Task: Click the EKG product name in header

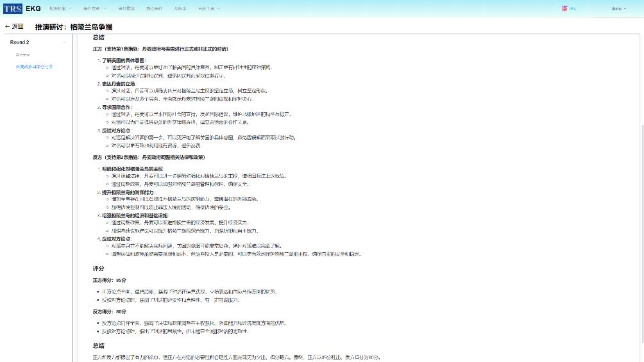Action: [33, 8]
